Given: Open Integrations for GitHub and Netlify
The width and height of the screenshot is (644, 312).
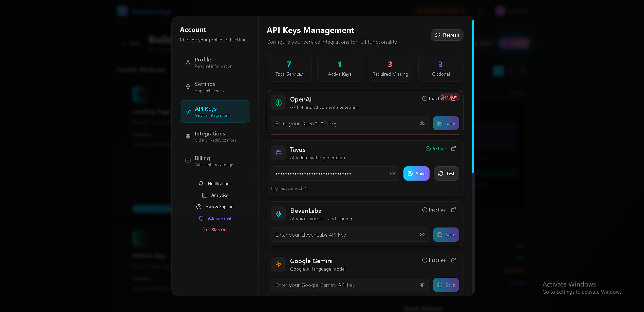Looking at the screenshot, I should click(215, 136).
